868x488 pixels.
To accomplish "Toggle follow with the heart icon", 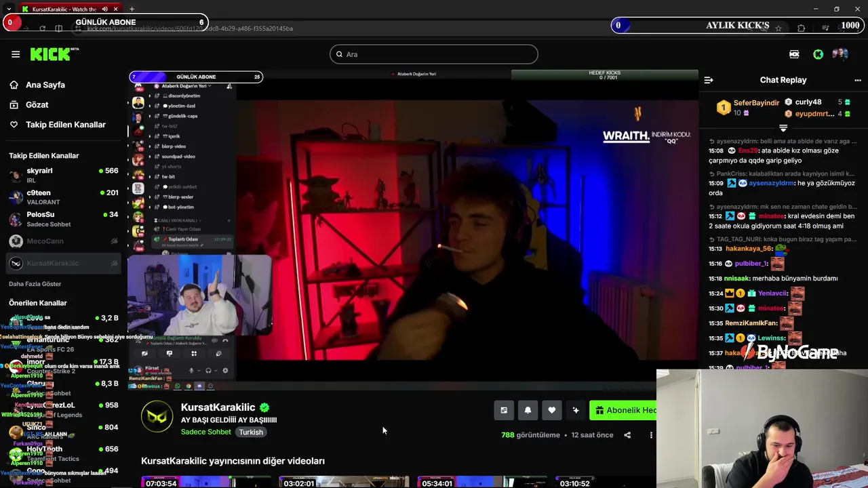I will click(x=552, y=410).
